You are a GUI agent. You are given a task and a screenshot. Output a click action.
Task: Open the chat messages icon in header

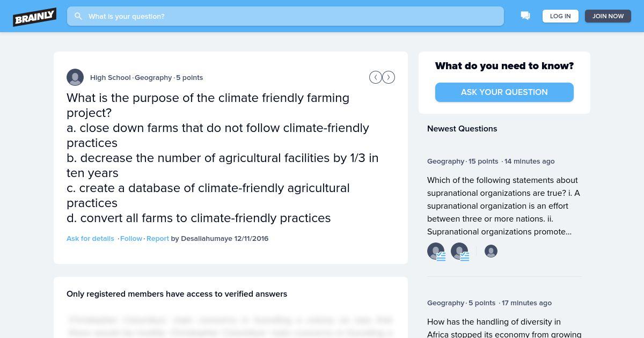tap(525, 16)
